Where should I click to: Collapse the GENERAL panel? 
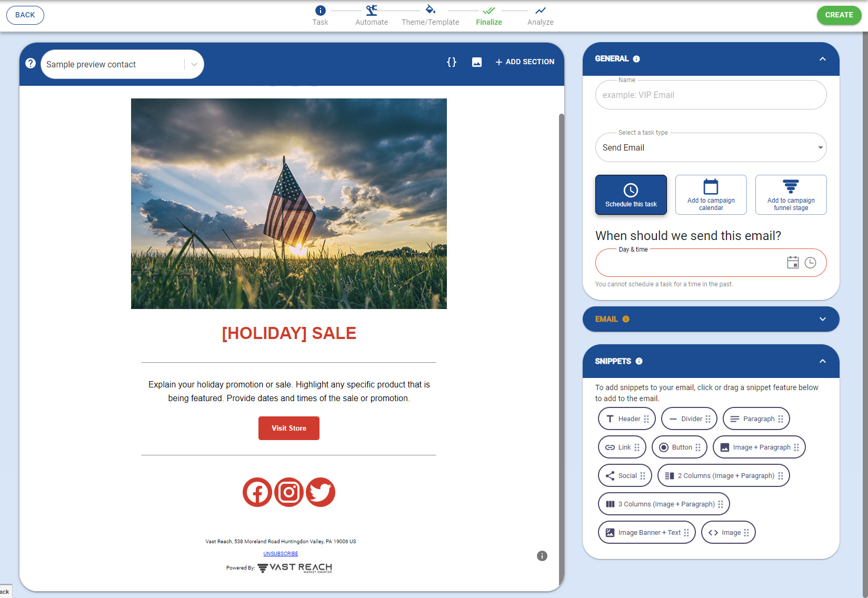click(823, 59)
